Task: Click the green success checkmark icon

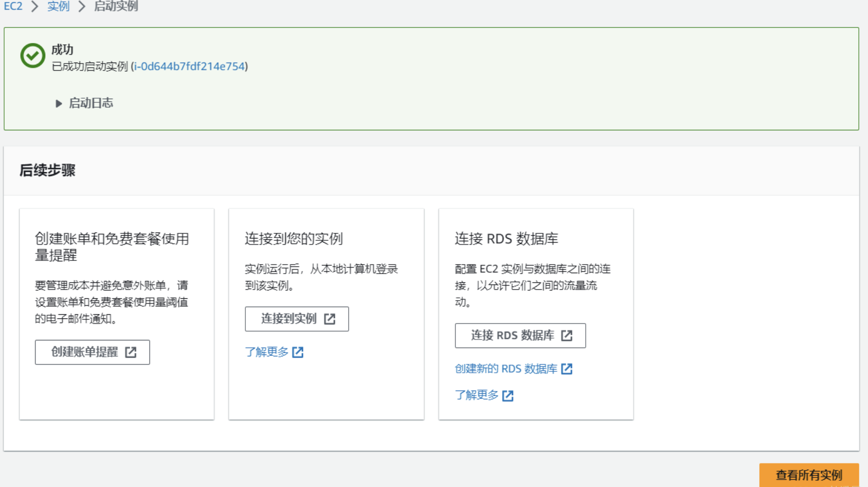Action: [x=32, y=56]
